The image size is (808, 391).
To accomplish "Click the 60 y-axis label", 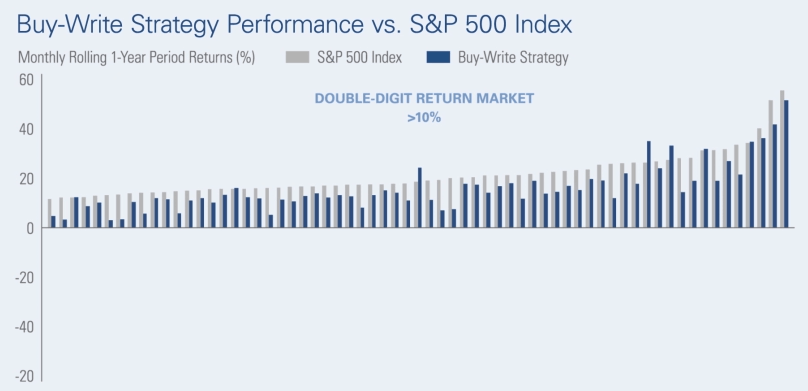I will click(x=26, y=80).
